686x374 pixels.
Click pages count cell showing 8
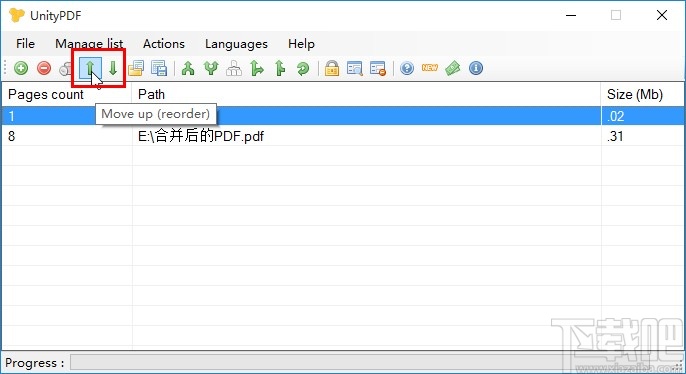point(66,136)
